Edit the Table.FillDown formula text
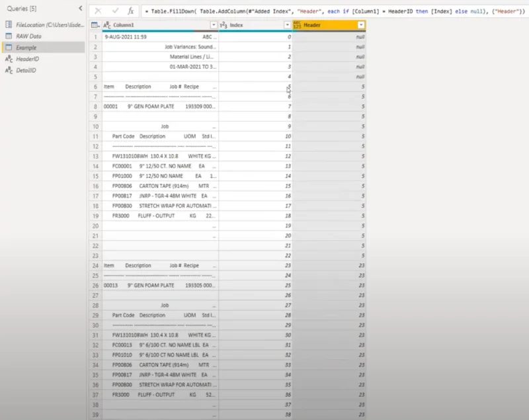 click(x=335, y=11)
